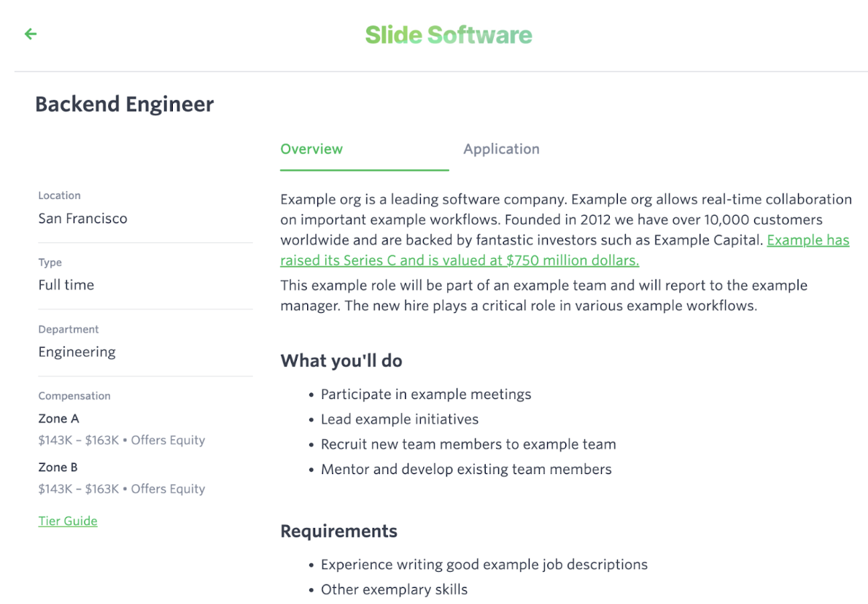The height and width of the screenshot is (604, 868).
Task: Click the "What you'll do" heading
Action: pos(341,361)
